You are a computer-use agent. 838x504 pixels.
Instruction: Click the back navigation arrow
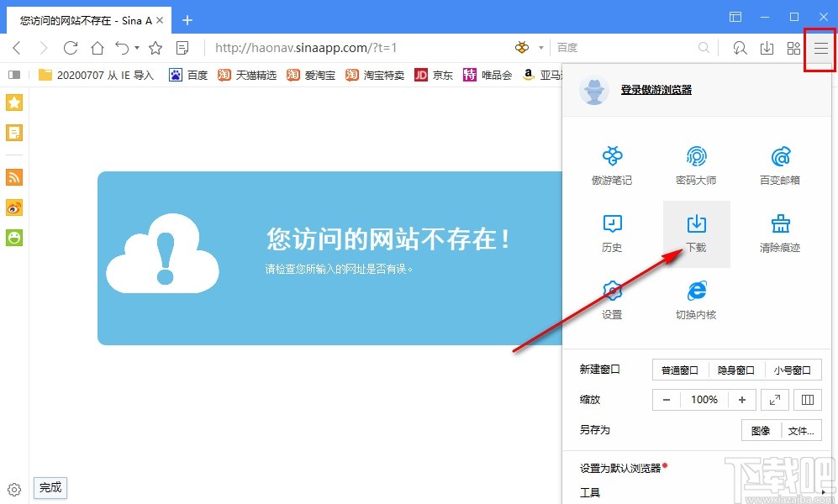[x=17, y=48]
